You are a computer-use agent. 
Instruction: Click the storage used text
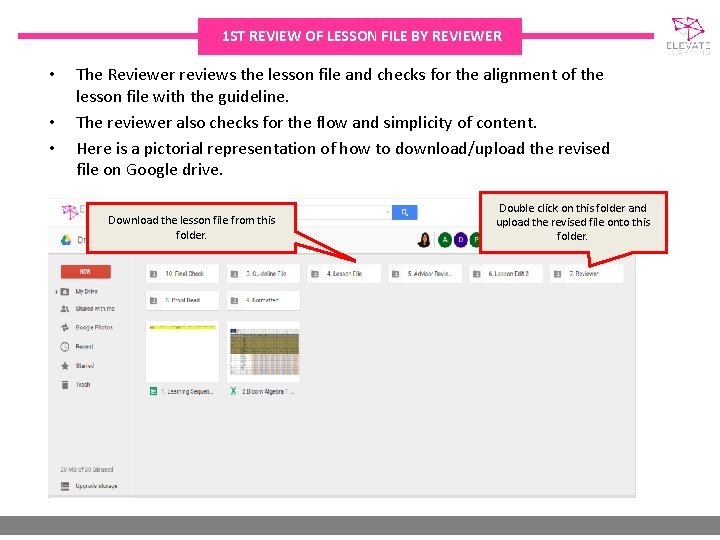pyautogui.click(x=87, y=470)
